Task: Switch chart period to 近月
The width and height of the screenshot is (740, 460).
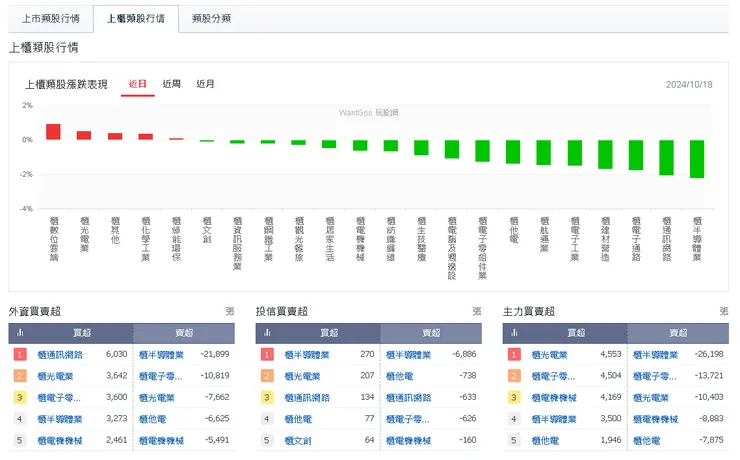Action: tap(205, 84)
